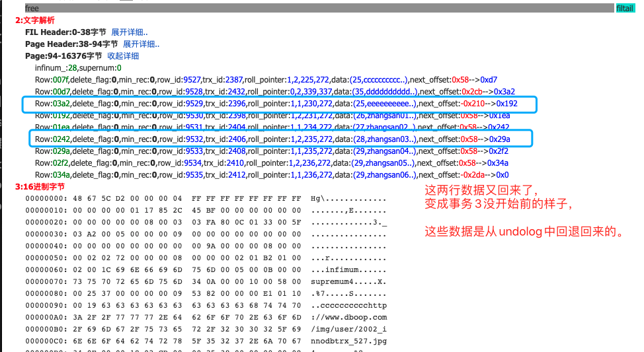Select Row:00d7 record line
Image resolution: width=644 pixels, height=352 pixels.
click(x=275, y=92)
